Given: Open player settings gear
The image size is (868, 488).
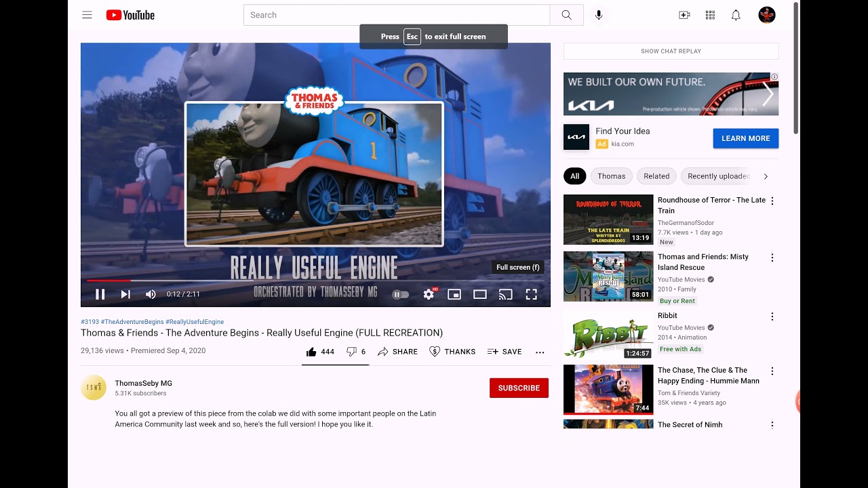Looking at the screenshot, I should [429, 294].
